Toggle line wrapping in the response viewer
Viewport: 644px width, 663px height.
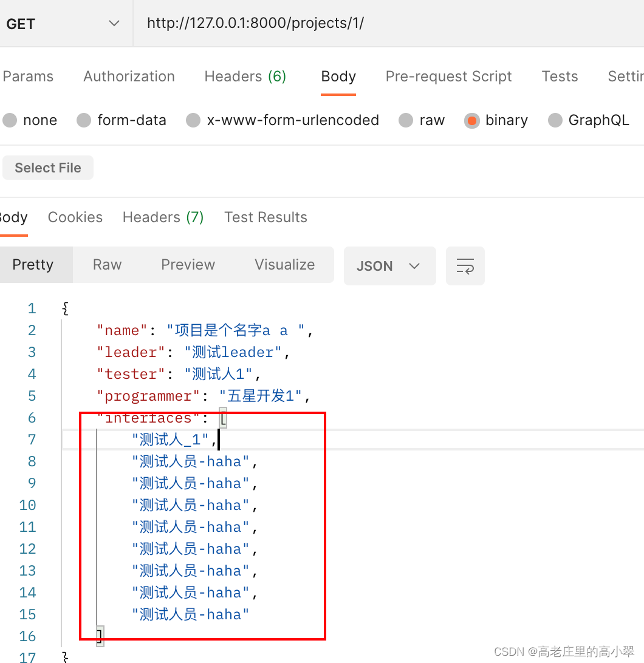click(x=465, y=265)
